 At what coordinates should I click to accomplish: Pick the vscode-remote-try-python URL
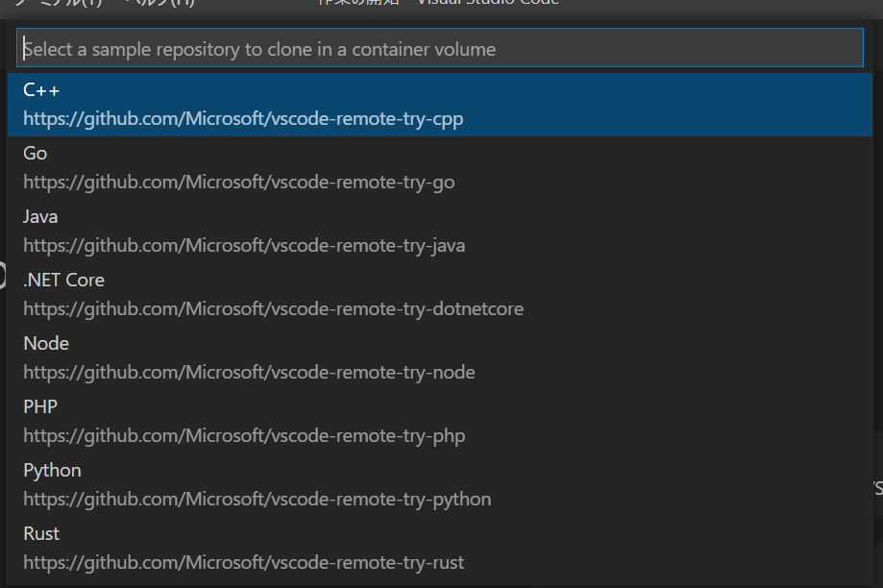(257, 499)
